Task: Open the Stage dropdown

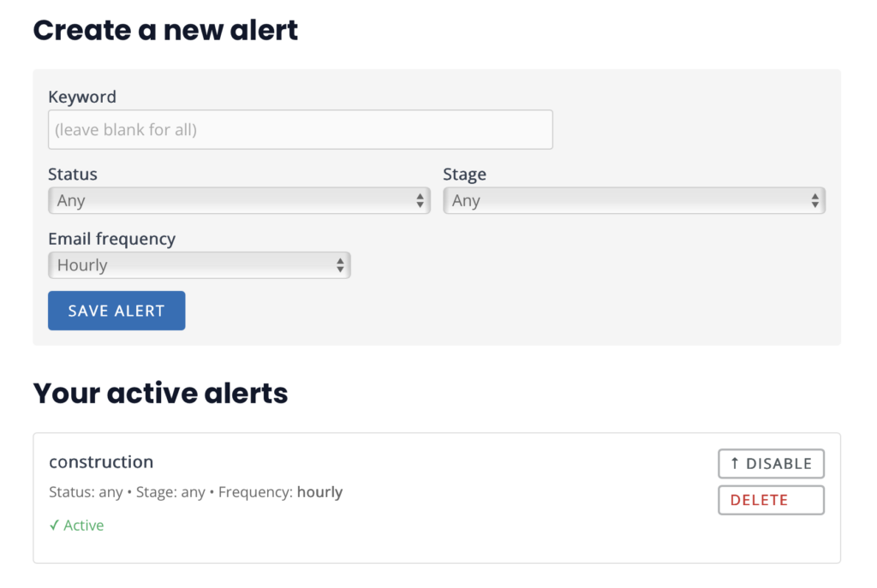Action: pos(634,201)
